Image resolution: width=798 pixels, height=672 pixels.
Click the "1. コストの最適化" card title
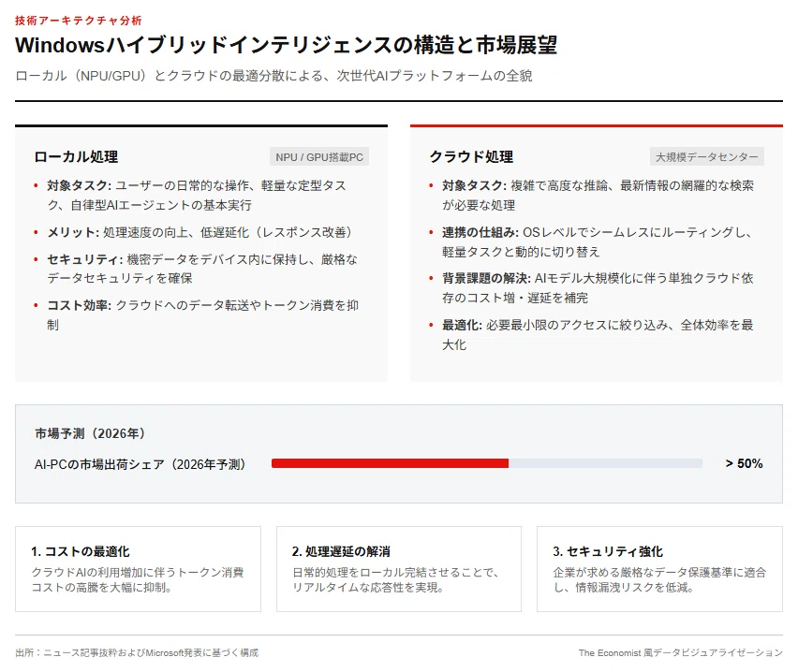pyautogui.click(x=81, y=551)
